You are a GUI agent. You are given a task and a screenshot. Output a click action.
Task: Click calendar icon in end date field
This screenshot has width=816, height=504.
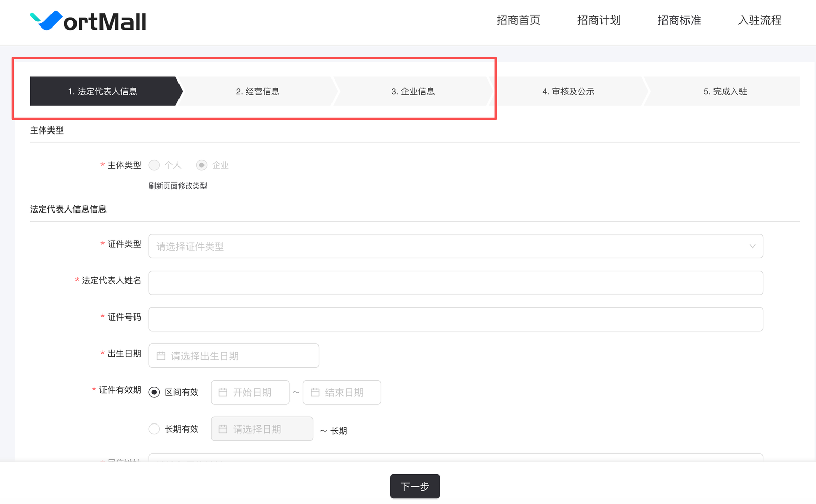(x=315, y=392)
